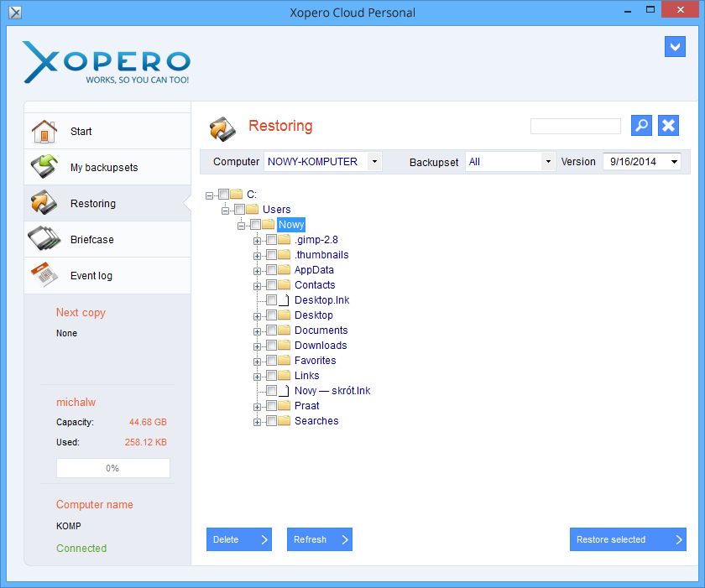Open the Version date dropdown
The width and height of the screenshot is (705, 588).
[674, 162]
